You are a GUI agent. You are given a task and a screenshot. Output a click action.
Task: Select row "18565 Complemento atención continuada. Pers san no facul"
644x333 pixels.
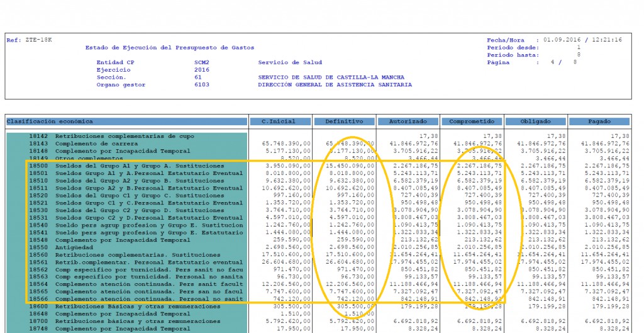click(x=319, y=291)
